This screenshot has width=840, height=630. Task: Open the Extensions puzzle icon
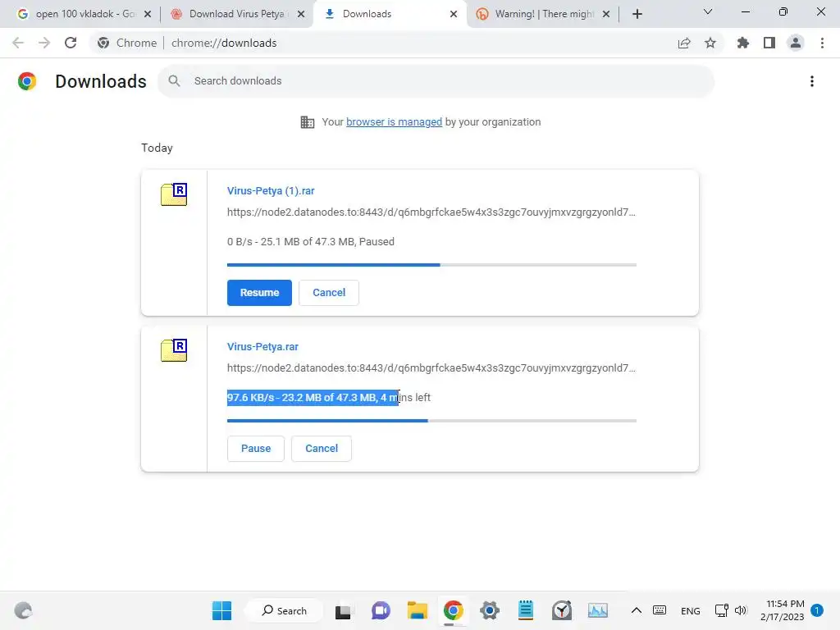(x=743, y=43)
